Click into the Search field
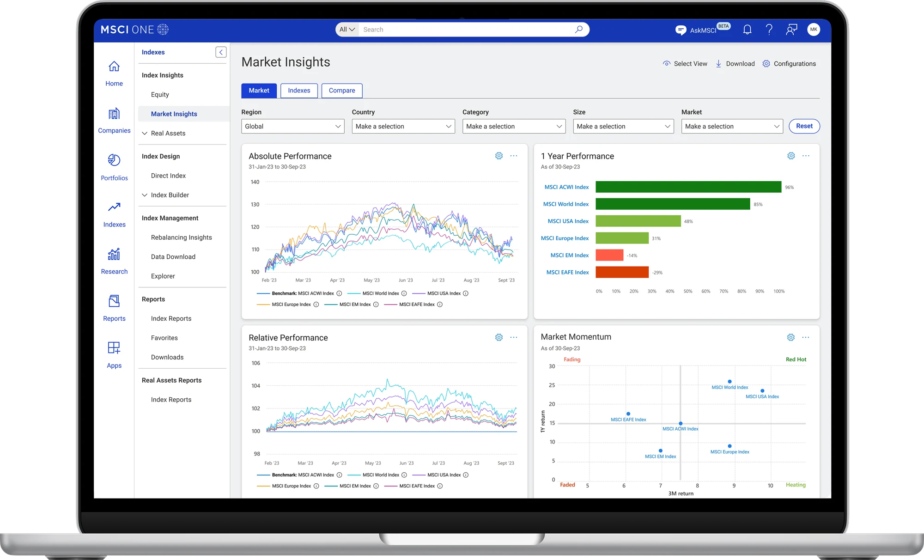The width and height of the screenshot is (924, 560). click(x=466, y=30)
